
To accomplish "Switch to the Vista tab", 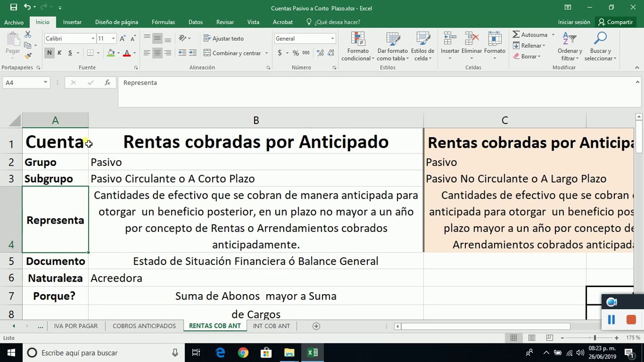I will 254,22.
